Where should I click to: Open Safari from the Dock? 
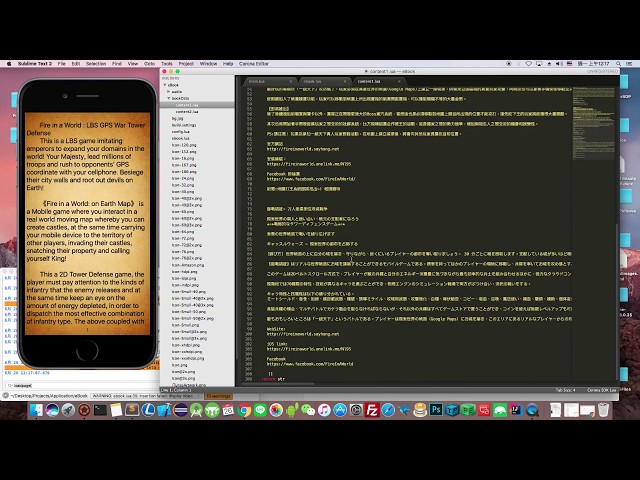click(x=388, y=410)
